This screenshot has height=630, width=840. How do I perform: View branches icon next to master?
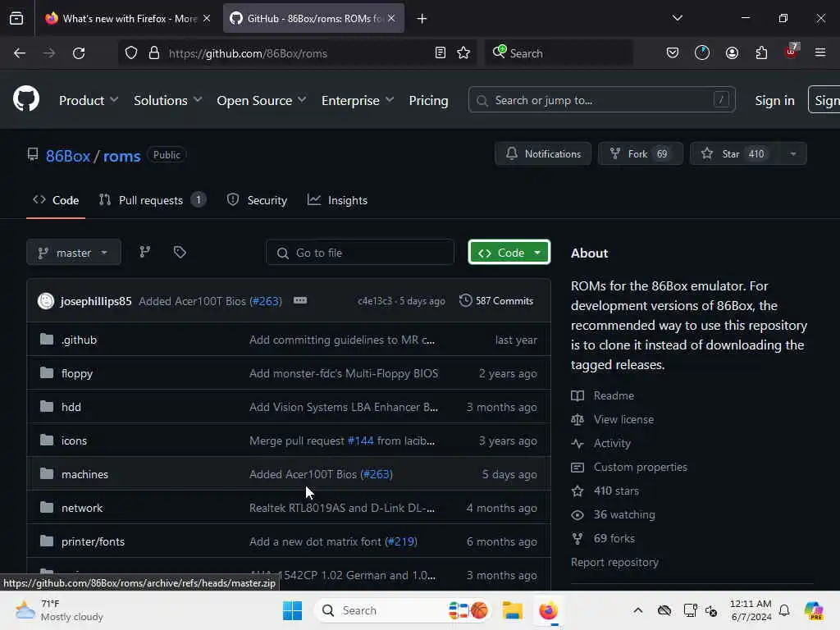(x=144, y=253)
